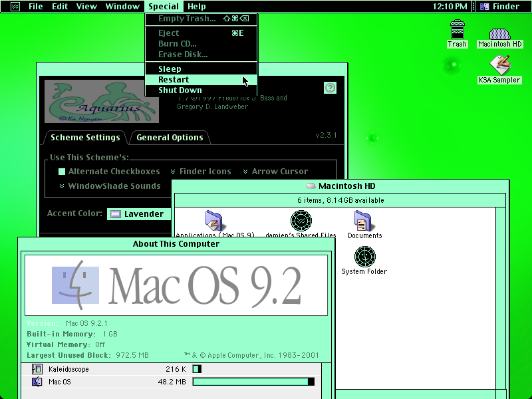The width and height of the screenshot is (532, 399).
Task: Switch to the General Options tab
Action: pos(170,138)
